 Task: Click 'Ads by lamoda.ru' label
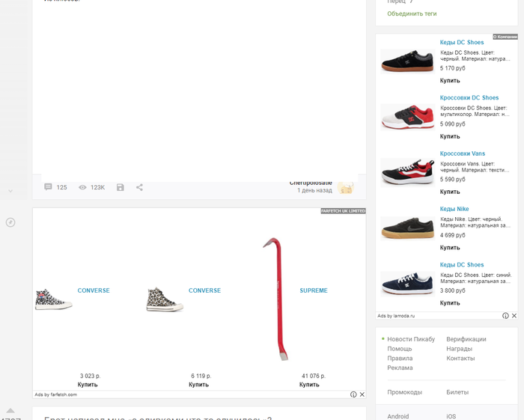pyautogui.click(x=396, y=316)
